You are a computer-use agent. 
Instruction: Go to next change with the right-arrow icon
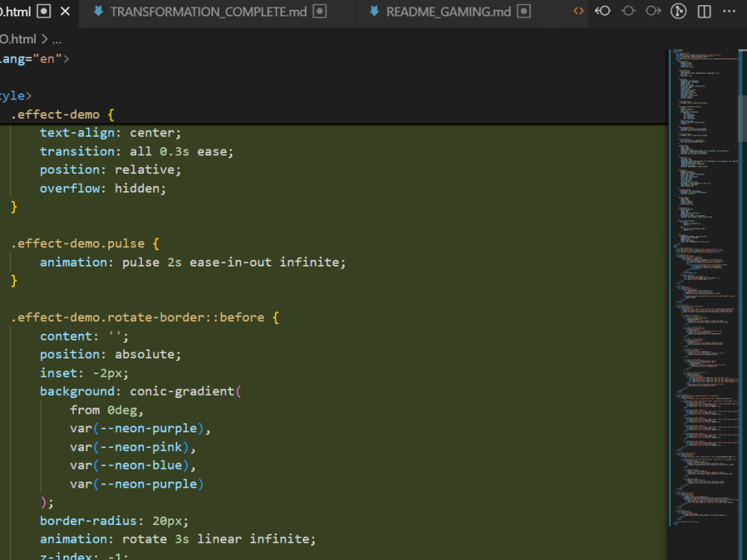coord(653,11)
